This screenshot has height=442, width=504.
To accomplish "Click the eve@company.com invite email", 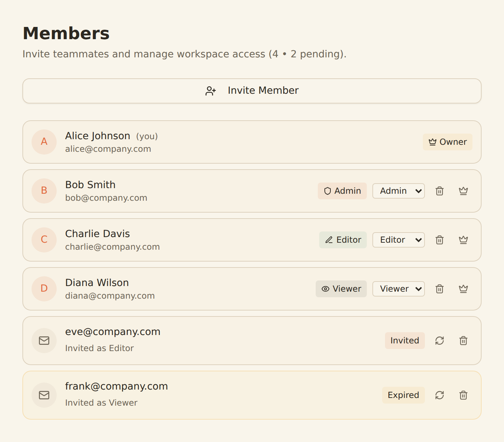I will pyautogui.click(x=113, y=332).
